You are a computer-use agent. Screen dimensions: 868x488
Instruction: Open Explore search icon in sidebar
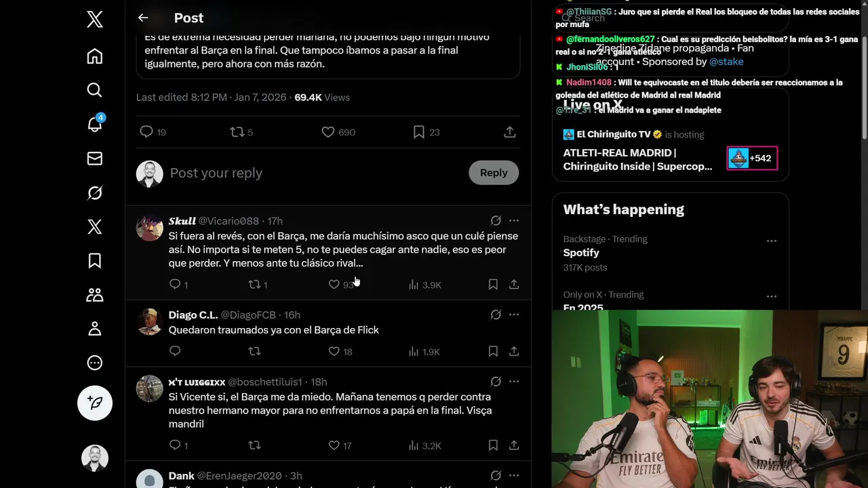(95, 90)
